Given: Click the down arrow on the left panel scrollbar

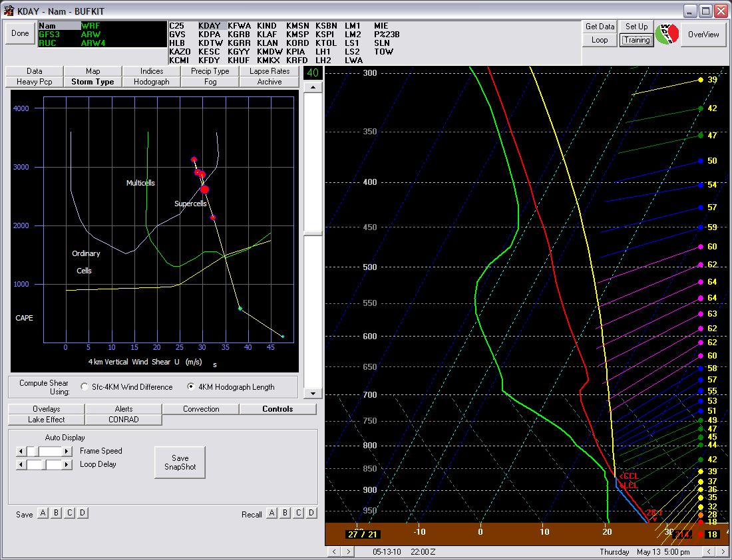Looking at the screenshot, I should (312, 393).
